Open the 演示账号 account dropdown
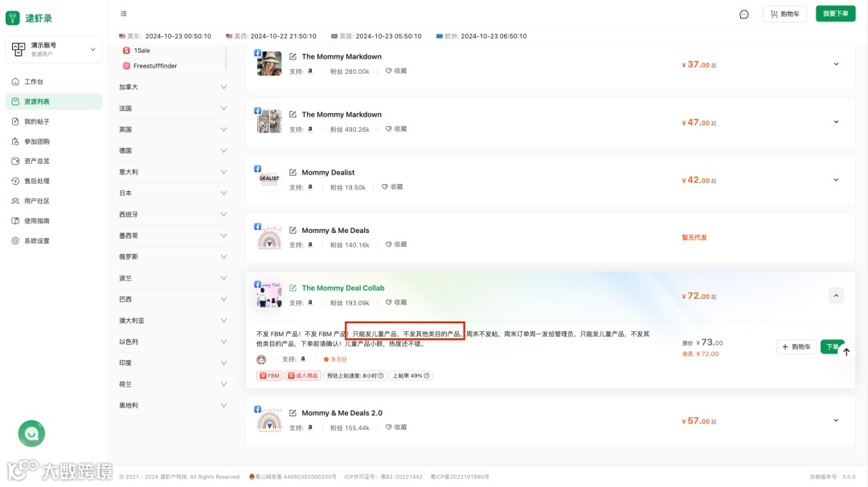Screen dimensions: 868x487 click(x=54, y=49)
